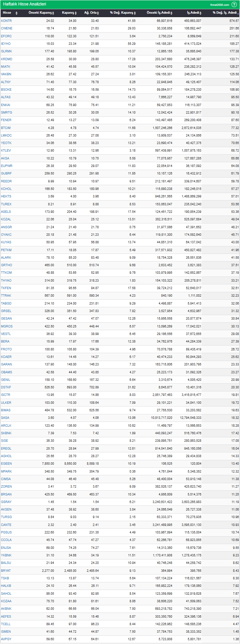Image resolution: width=240 pixels, height=644 pixels.
Task: Click sort arrows on Ağ. Orta column
Action: click(98, 13)
